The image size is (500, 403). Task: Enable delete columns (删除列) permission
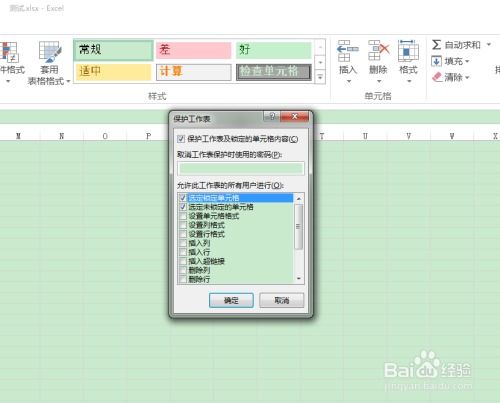(183, 270)
